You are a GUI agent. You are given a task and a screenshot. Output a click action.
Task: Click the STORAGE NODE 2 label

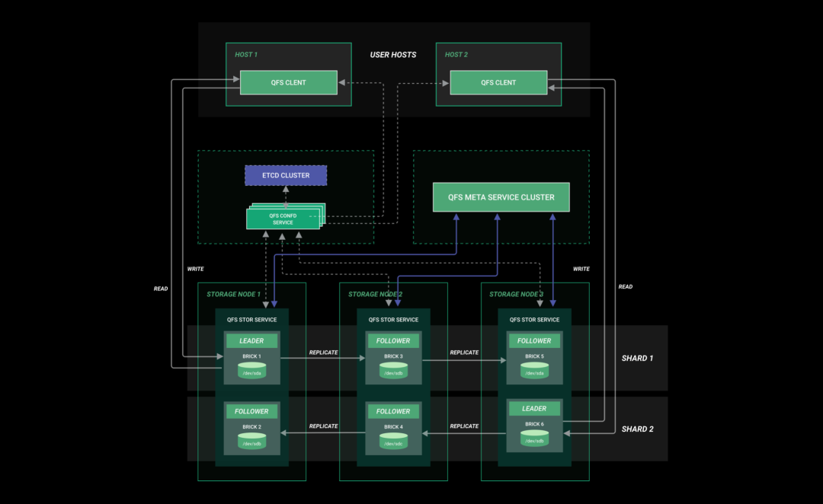coord(375,294)
